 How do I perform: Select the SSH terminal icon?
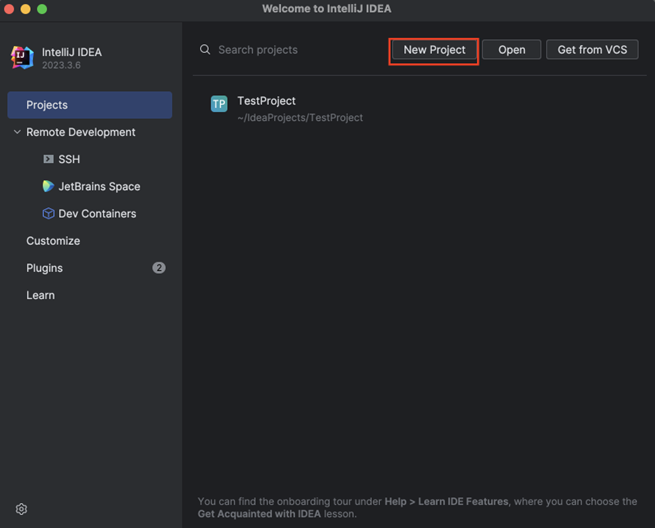(48, 159)
